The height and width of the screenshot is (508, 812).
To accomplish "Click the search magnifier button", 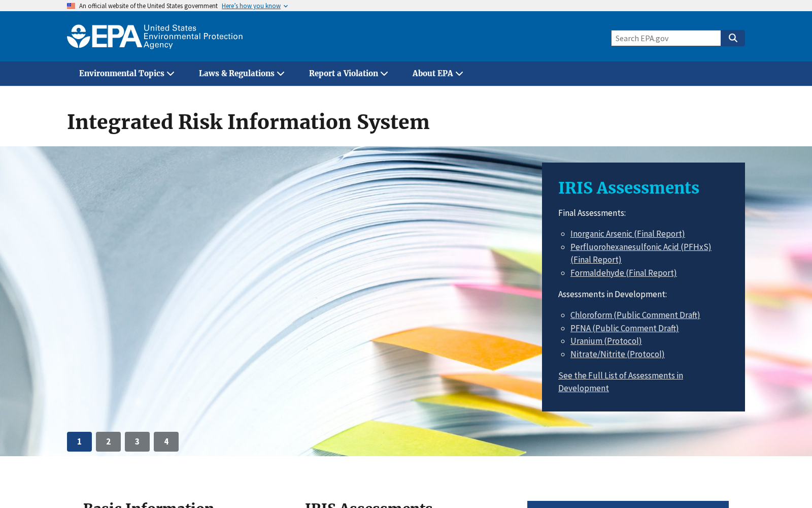I will (x=733, y=38).
